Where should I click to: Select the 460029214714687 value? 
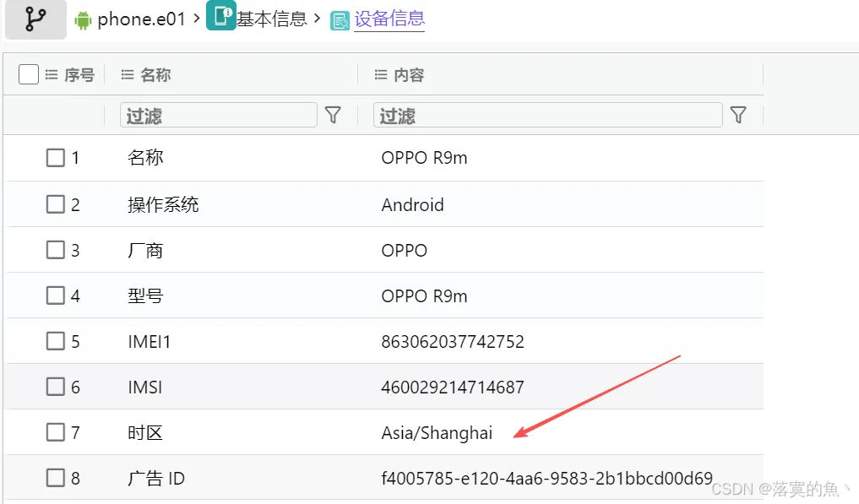tap(453, 387)
